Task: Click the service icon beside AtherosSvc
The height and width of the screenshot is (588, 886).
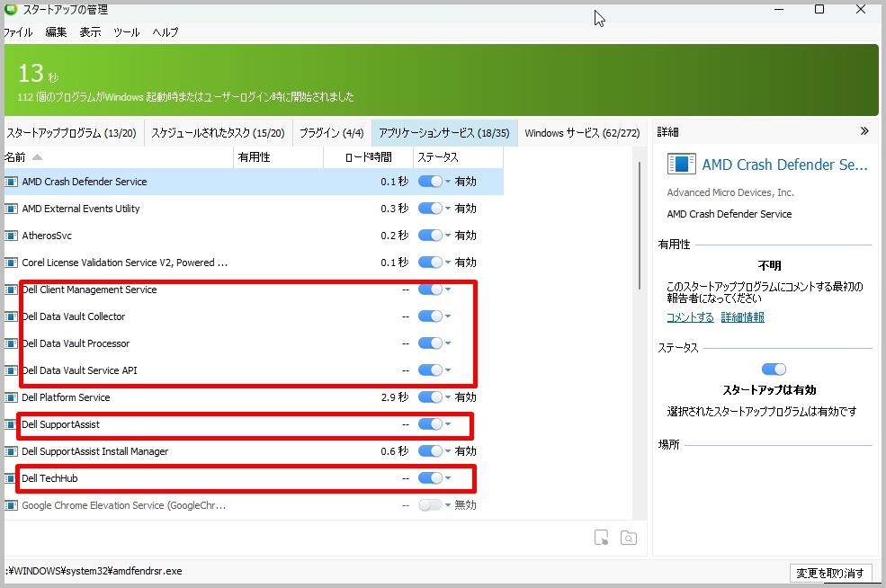Action: click(11, 236)
